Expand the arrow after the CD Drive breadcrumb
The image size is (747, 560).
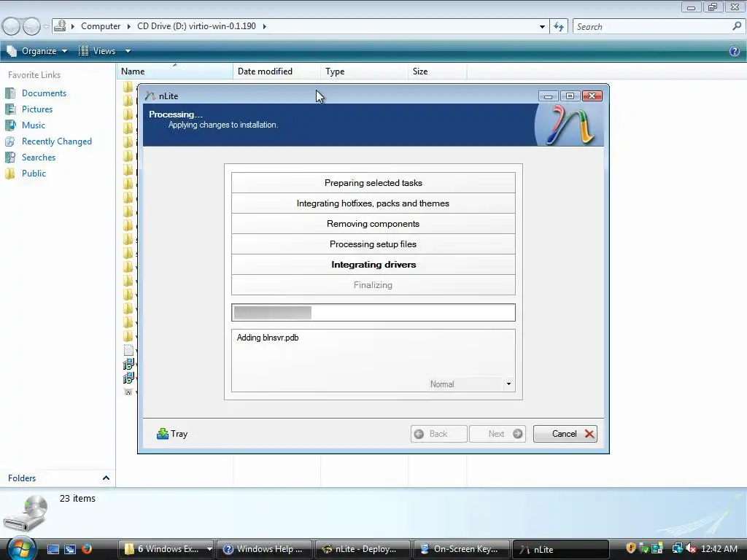coord(264,26)
